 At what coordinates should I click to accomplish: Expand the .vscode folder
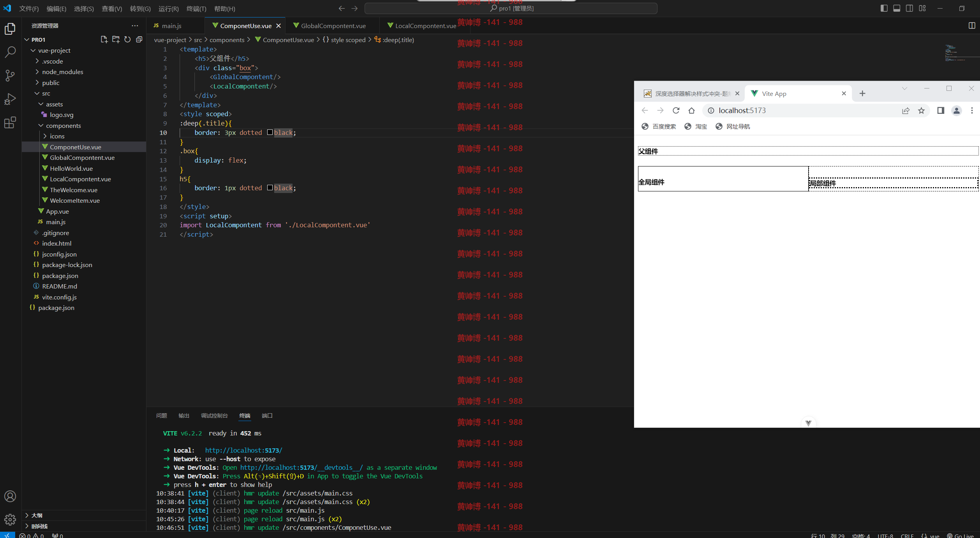pos(37,61)
